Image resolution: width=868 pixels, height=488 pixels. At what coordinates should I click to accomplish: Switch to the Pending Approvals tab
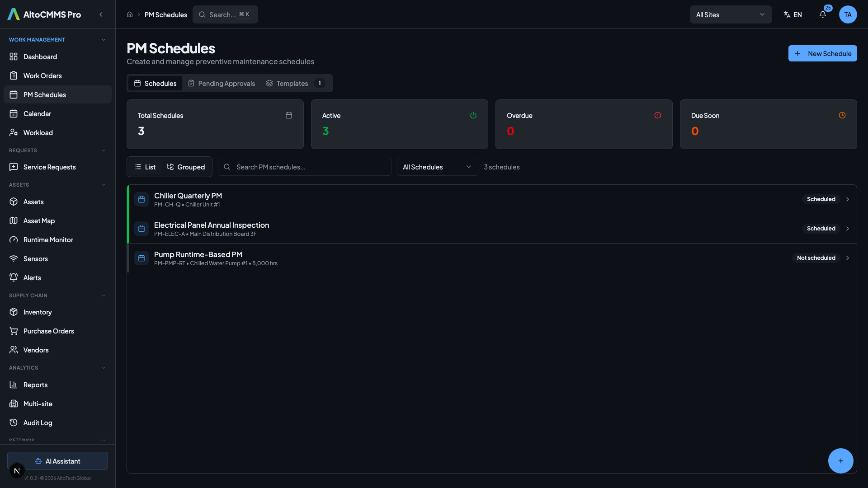222,83
